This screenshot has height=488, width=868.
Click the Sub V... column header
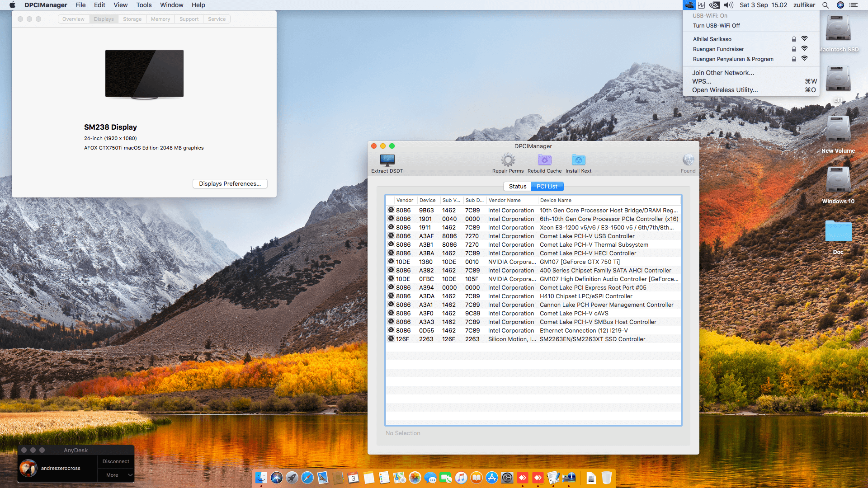point(451,200)
